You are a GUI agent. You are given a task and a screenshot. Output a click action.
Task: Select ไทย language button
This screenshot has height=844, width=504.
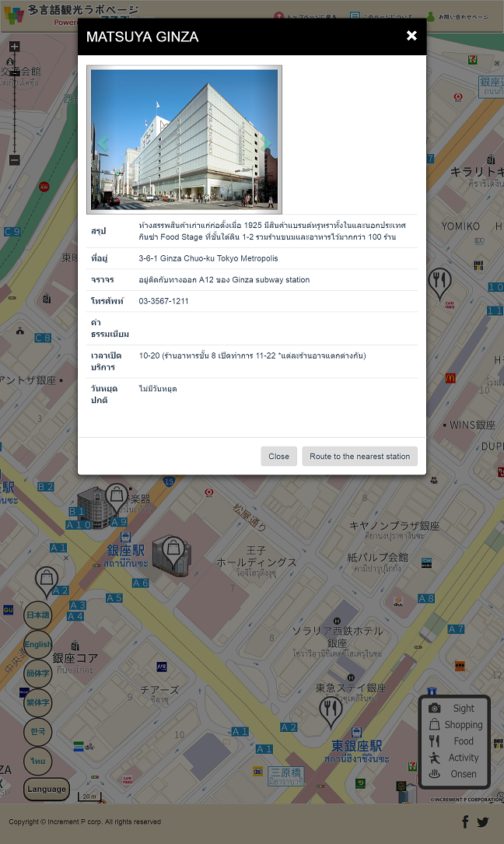coord(37,761)
